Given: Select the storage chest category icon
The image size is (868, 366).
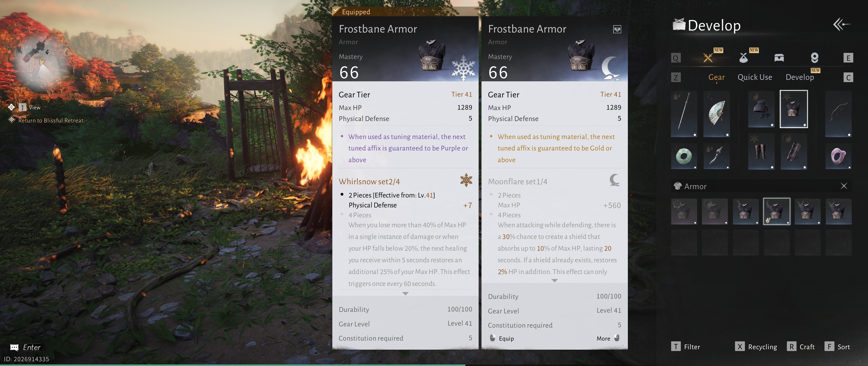Looking at the screenshot, I should [779, 58].
